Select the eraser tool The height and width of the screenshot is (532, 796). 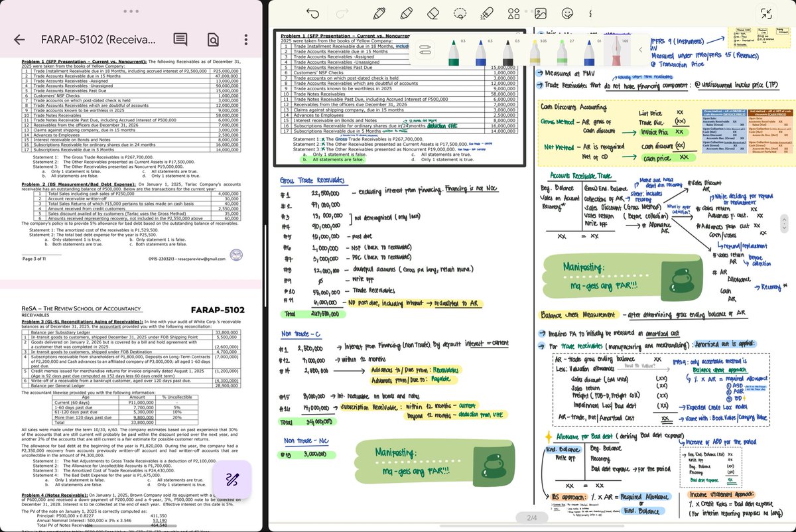[432, 13]
